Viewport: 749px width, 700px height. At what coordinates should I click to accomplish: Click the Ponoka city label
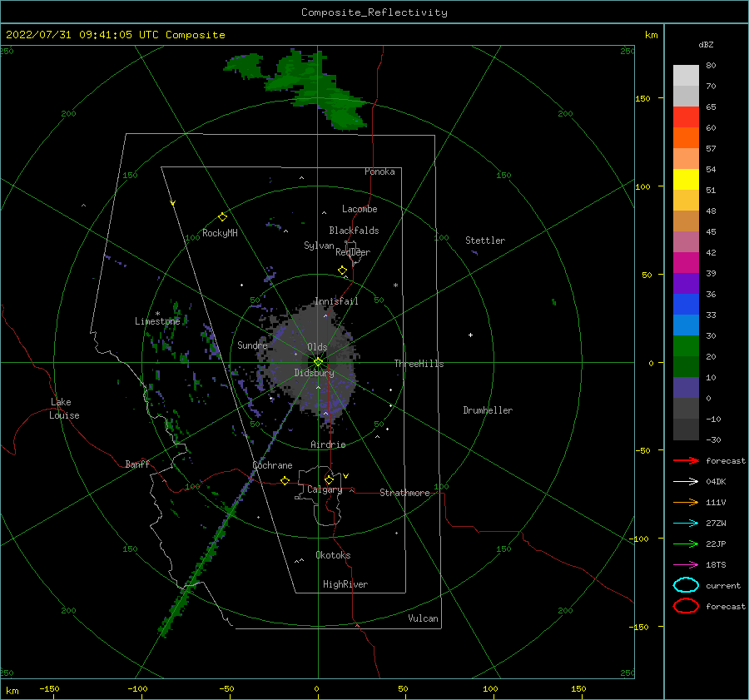coord(379,171)
